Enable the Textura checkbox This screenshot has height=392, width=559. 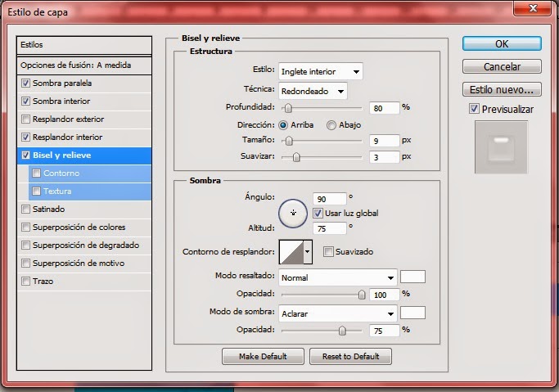pyautogui.click(x=36, y=191)
